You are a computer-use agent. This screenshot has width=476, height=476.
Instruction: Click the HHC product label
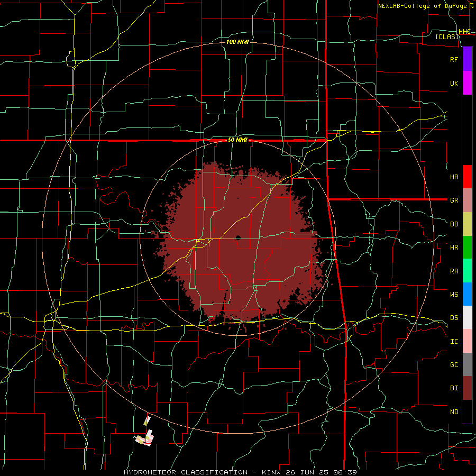tap(464, 32)
